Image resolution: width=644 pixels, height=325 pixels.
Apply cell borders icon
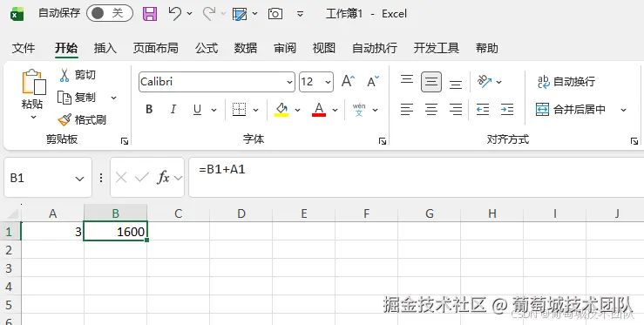(239, 109)
